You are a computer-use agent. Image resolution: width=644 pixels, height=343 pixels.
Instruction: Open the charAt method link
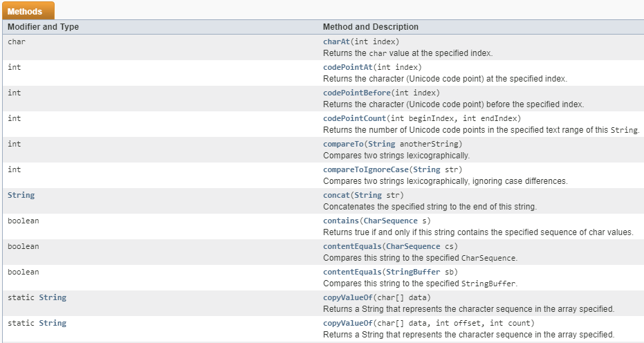coord(336,41)
